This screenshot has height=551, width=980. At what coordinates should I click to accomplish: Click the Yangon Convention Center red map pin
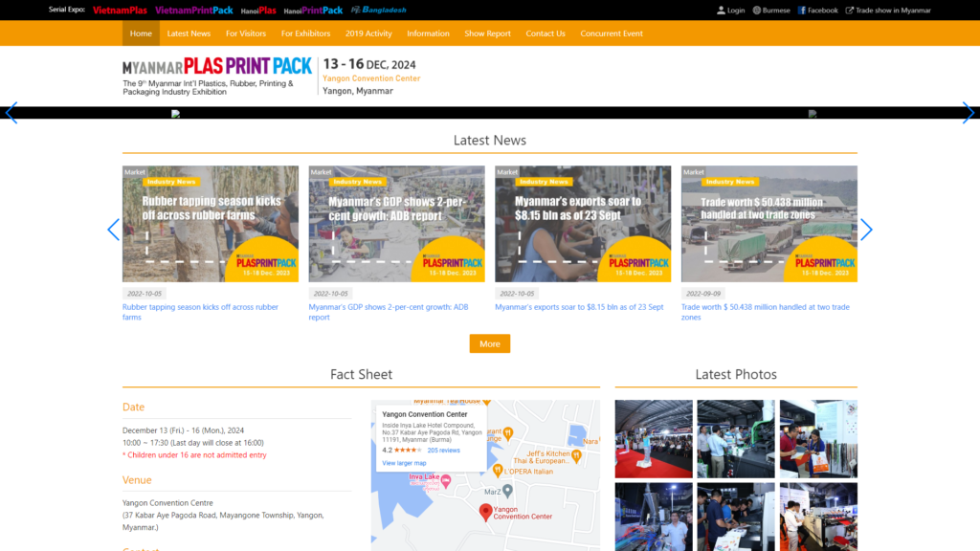pos(485,513)
